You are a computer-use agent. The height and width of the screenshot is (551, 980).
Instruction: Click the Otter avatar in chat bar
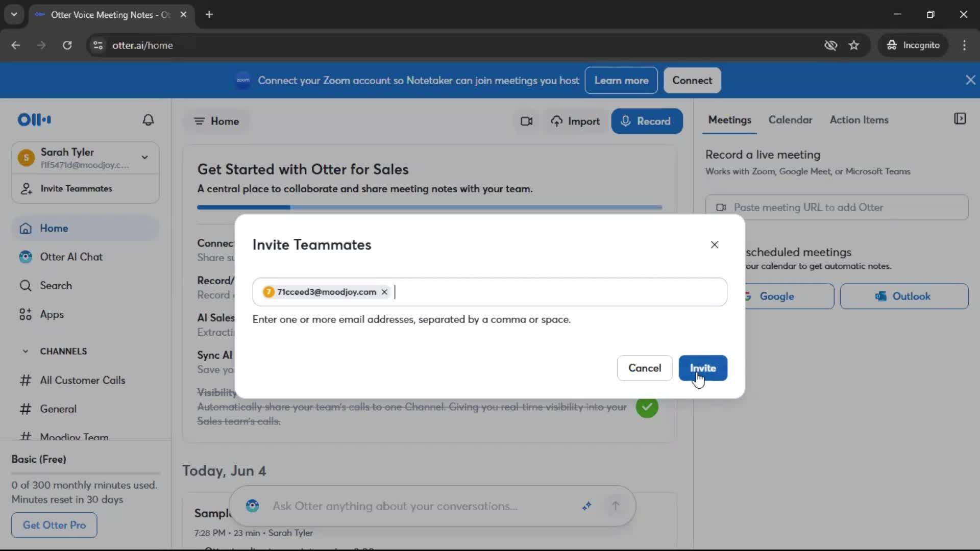pyautogui.click(x=252, y=506)
